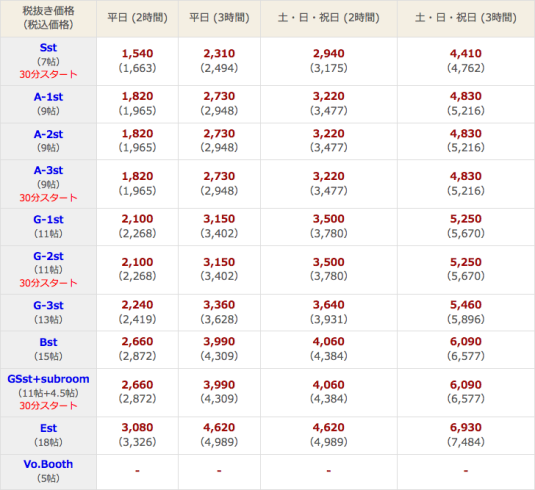Image resolution: width=535 pixels, height=490 pixels.
Task: Open the A-3st studio link
Action: point(48,170)
